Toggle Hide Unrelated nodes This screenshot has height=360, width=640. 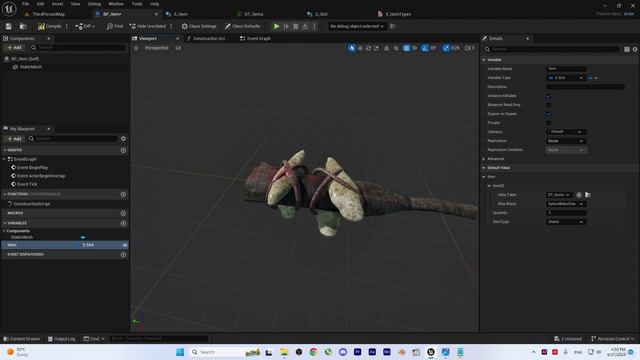point(148,26)
